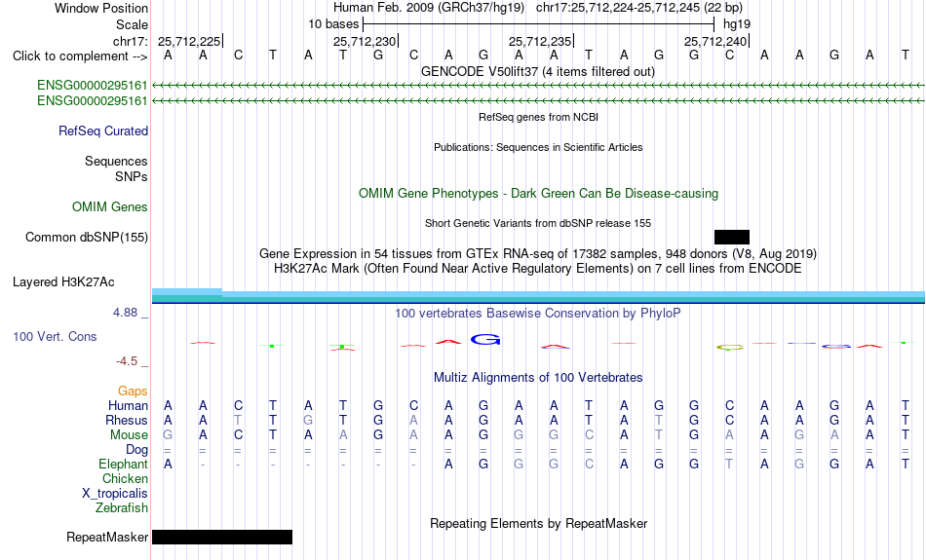The width and height of the screenshot is (926, 560).
Task: Click 'Short Genetic Variants from dbSNP release 155'
Action: tap(538, 223)
